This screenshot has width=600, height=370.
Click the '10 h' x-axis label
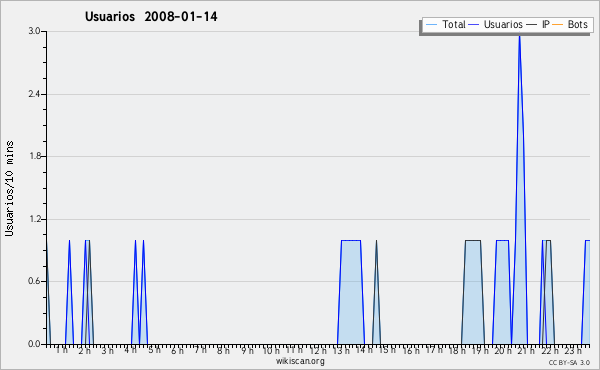[271, 350]
